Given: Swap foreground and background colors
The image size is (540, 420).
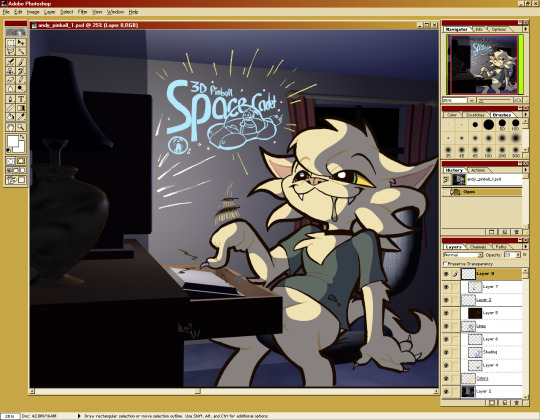Looking at the screenshot, I should (23, 137).
